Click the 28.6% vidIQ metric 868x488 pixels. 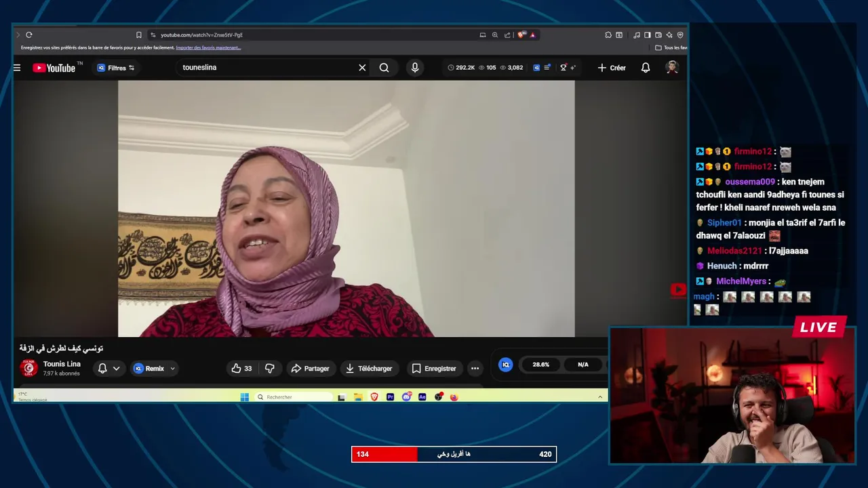pos(541,365)
